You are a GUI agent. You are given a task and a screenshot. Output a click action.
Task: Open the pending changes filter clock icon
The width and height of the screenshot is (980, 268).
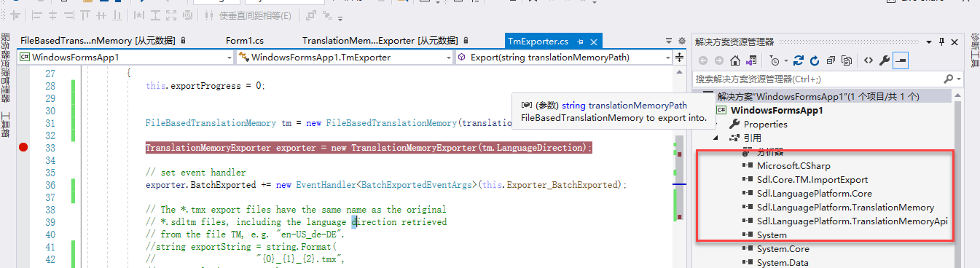pyautogui.click(x=775, y=61)
